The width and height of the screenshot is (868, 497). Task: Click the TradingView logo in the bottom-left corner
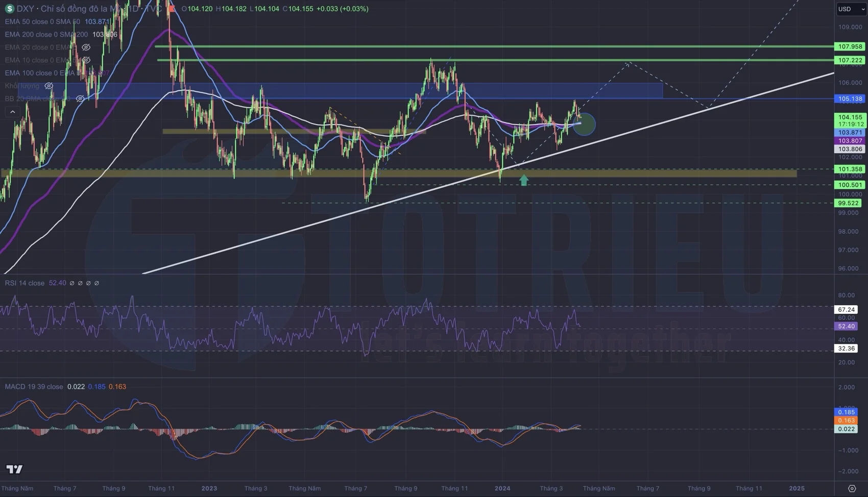(x=14, y=468)
